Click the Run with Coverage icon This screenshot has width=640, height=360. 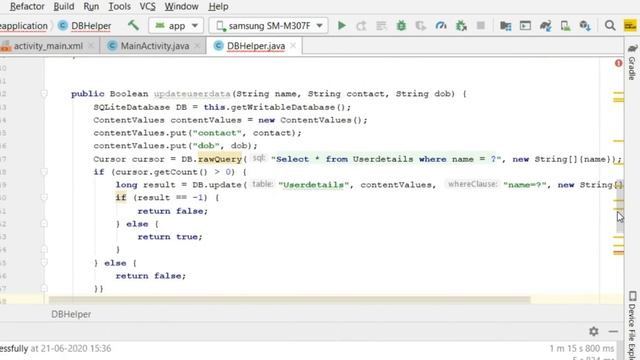tap(421, 26)
